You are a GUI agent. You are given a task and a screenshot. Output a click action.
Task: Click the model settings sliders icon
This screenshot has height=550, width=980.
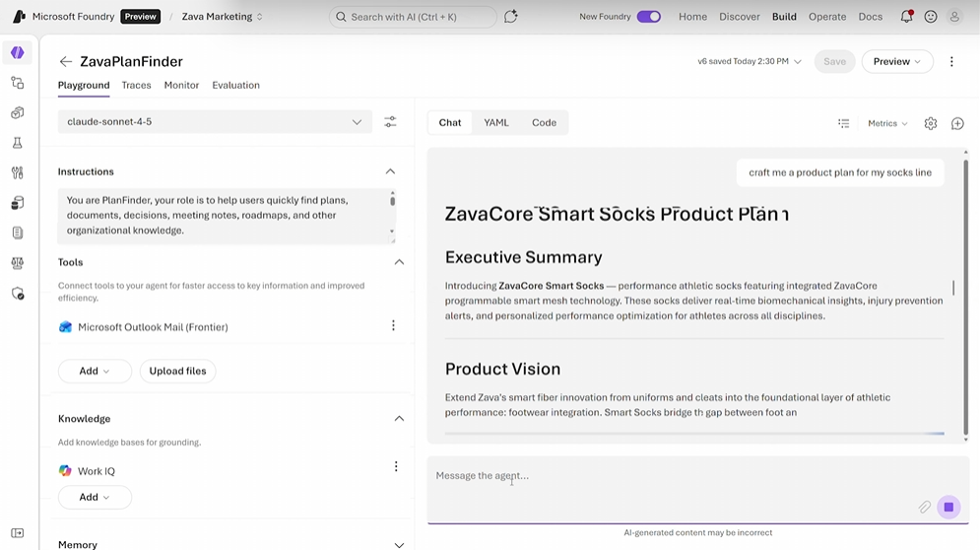point(390,122)
